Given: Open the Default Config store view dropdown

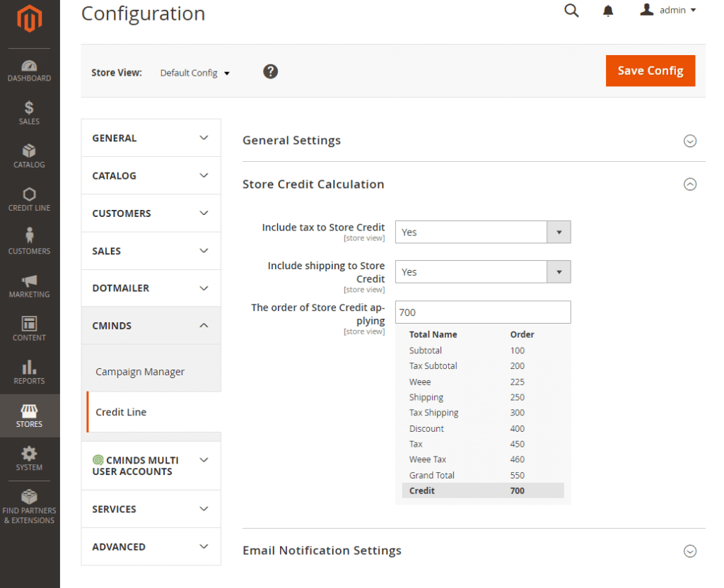Looking at the screenshot, I should [x=195, y=73].
